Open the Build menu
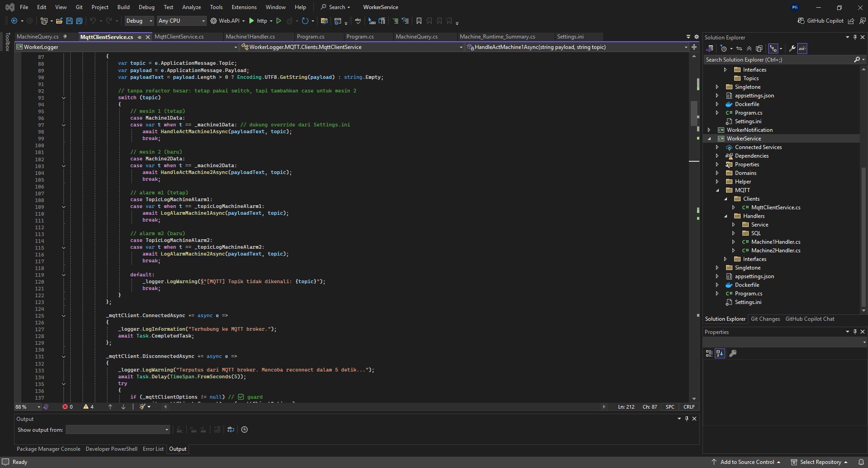868x468 pixels. point(123,7)
